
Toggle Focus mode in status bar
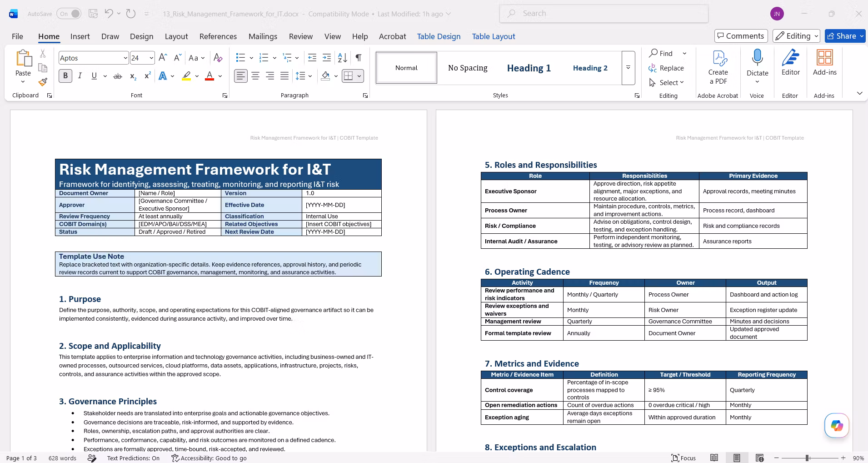click(x=684, y=458)
